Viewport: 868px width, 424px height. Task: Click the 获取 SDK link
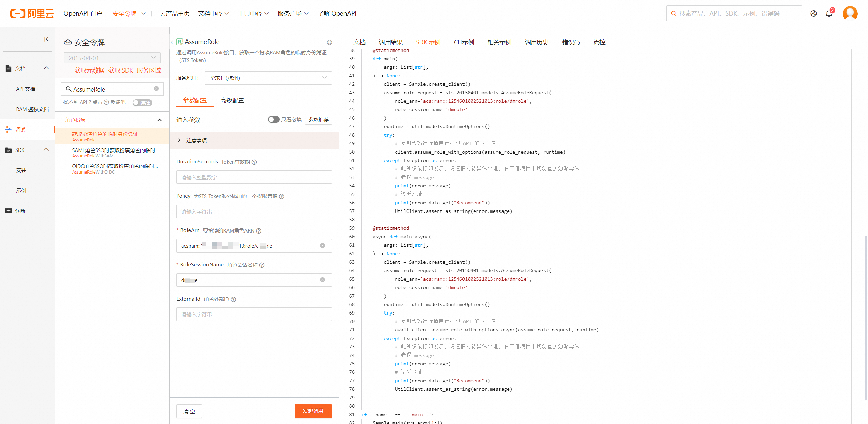click(120, 70)
